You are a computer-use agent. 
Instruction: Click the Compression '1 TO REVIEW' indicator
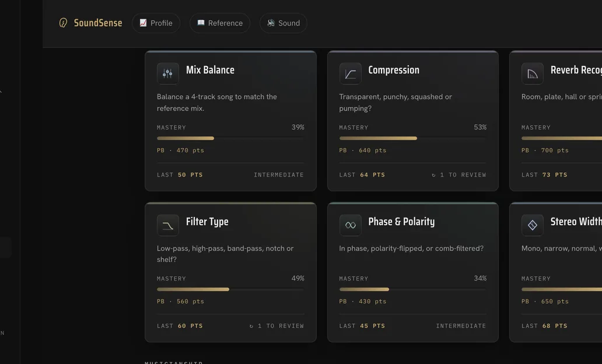pyautogui.click(x=459, y=174)
